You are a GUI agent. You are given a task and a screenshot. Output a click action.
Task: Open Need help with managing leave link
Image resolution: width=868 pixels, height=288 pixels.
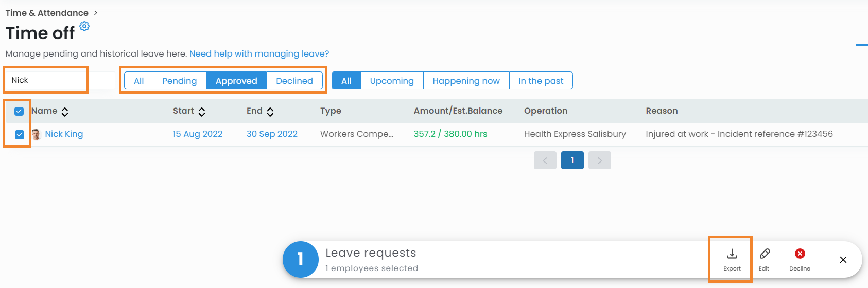[259, 53]
